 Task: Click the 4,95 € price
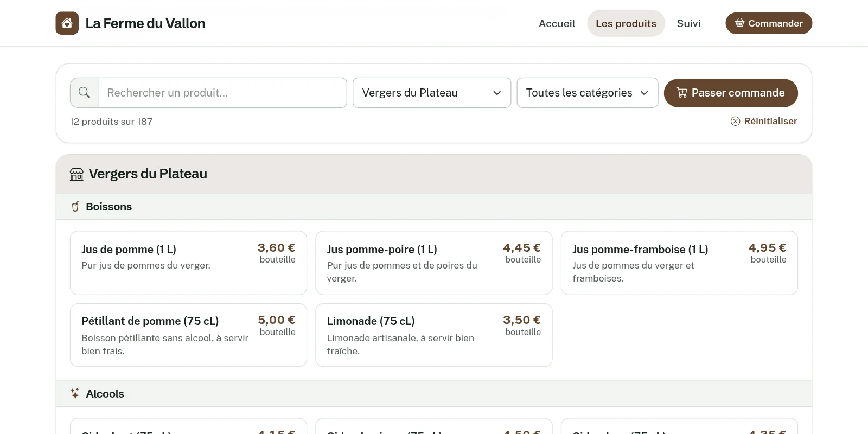[767, 248]
